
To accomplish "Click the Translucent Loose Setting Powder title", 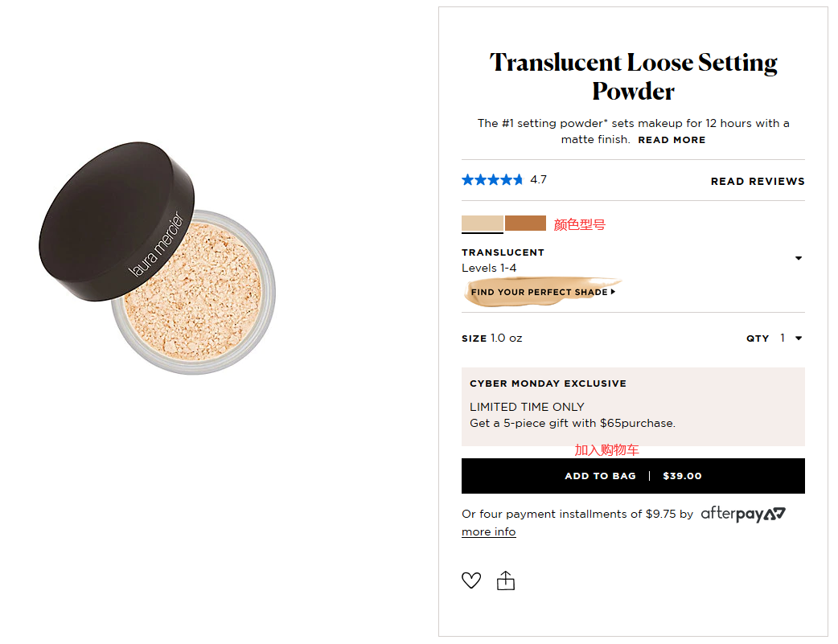I will click(x=633, y=76).
